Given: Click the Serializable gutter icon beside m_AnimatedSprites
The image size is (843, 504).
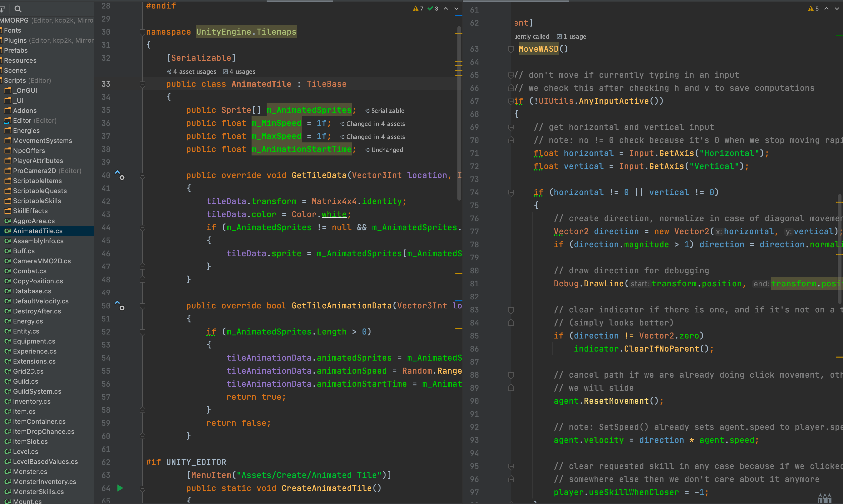Looking at the screenshot, I should [367, 110].
